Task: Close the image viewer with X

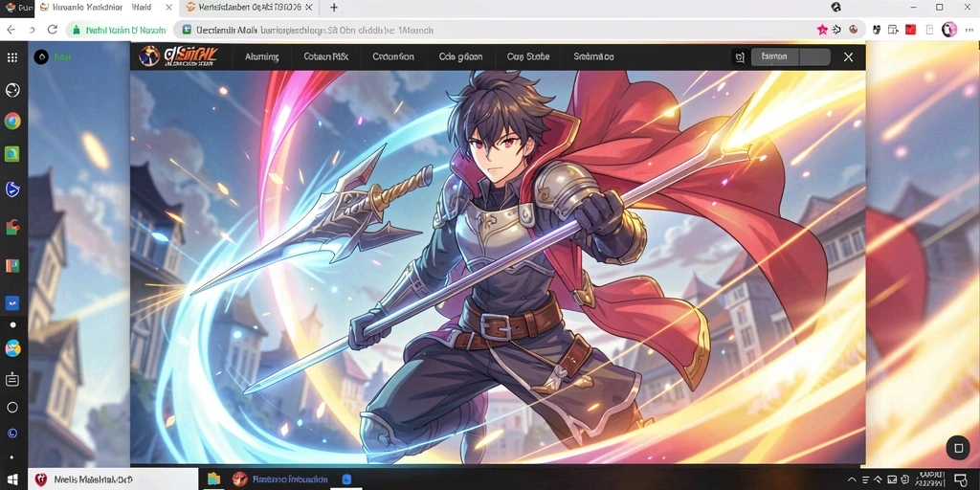Action: pos(848,56)
